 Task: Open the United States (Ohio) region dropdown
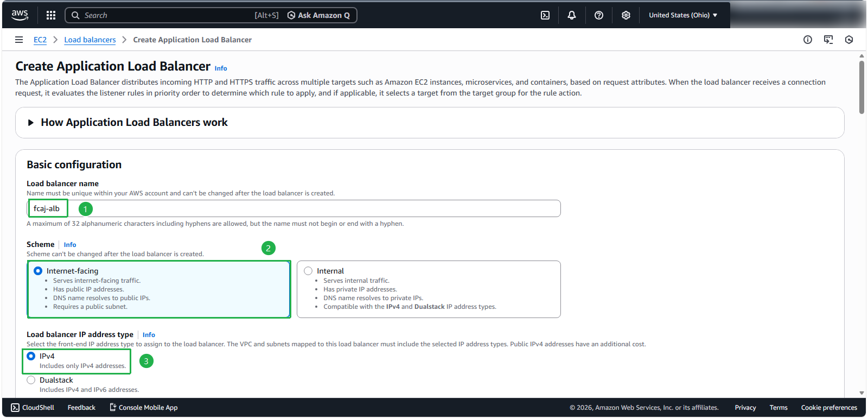coord(683,15)
